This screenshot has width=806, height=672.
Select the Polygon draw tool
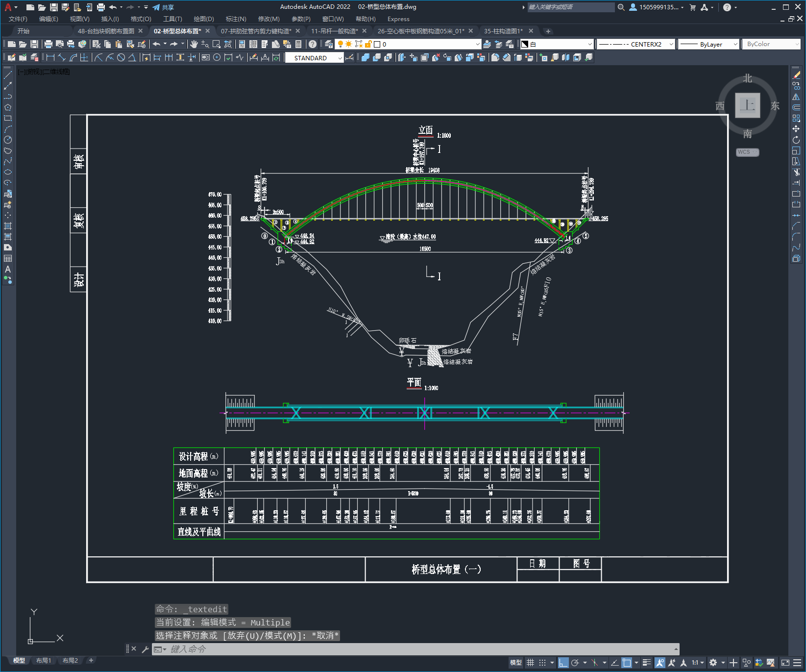point(8,107)
